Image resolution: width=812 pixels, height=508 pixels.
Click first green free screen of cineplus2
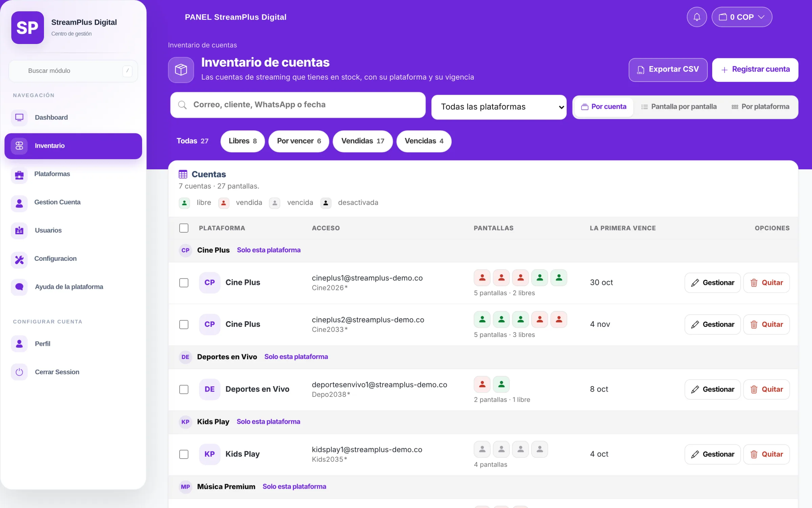482,320
